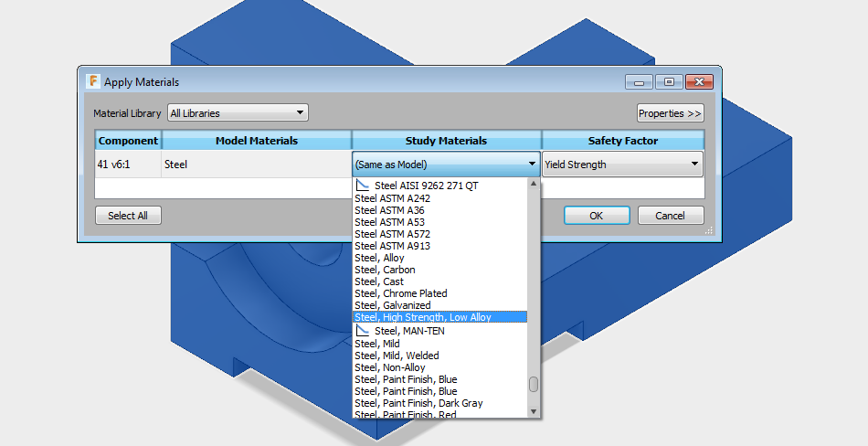
Task: Pick Steel, Galvanized from the list
Action: [392, 305]
